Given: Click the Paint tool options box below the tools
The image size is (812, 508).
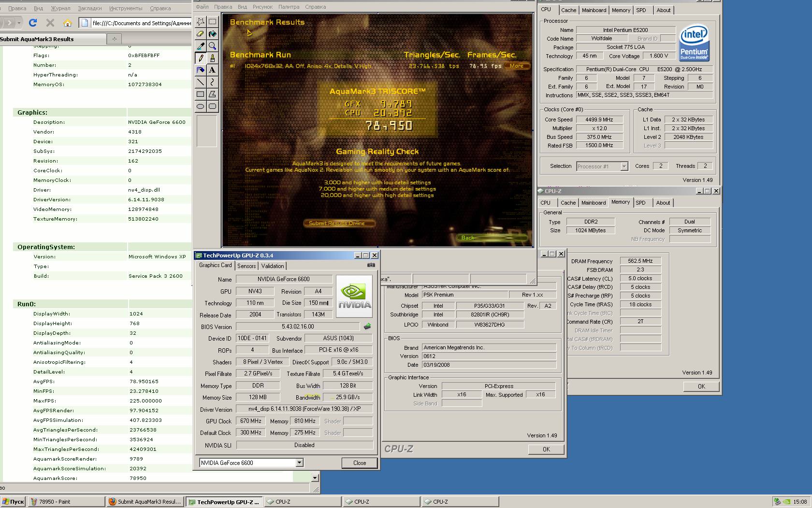Looking at the screenshot, I should click(x=207, y=131).
